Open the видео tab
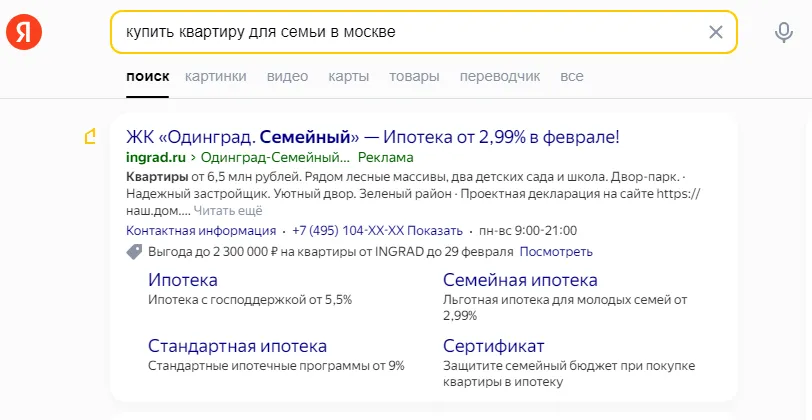Image resolution: width=812 pixels, height=420 pixels. click(x=287, y=77)
